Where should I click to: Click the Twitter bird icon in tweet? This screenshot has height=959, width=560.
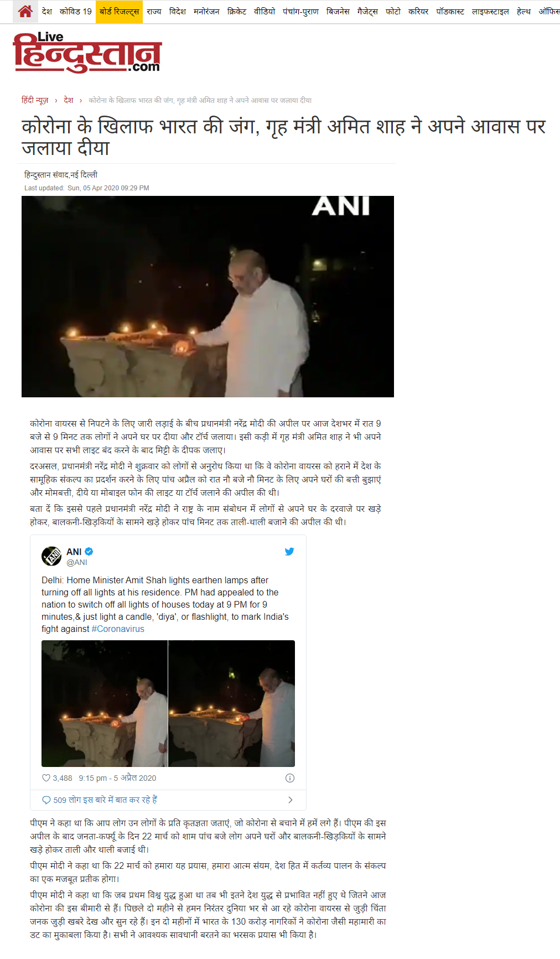point(289,551)
